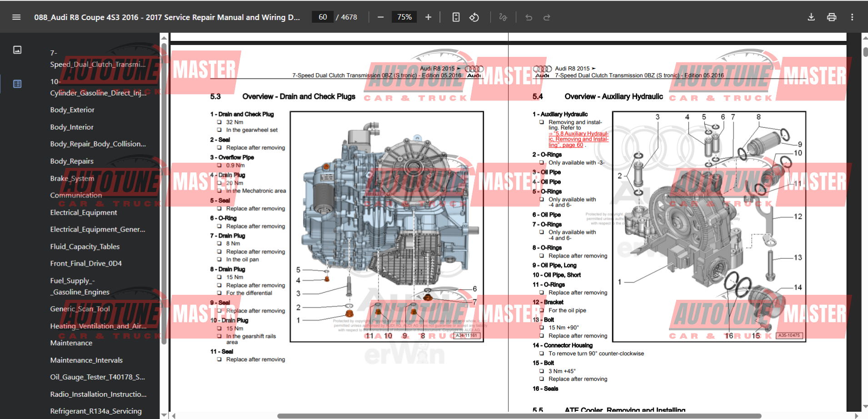Click the page number input field
Screen dimensions: 868x419
[x=323, y=17]
